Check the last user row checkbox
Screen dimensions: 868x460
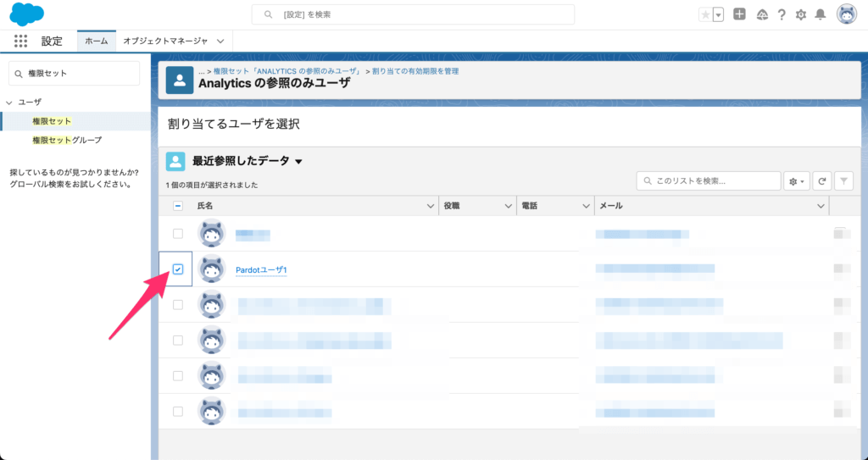point(178,411)
